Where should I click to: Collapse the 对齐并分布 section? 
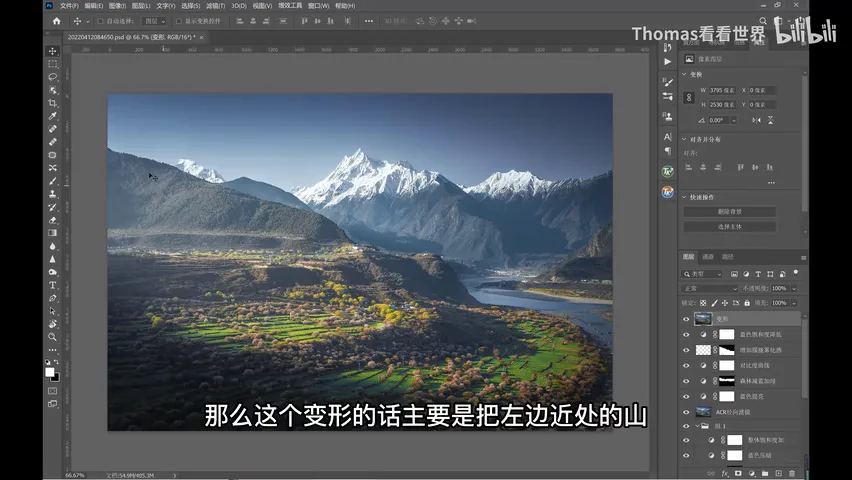pyautogui.click(x=685, y=139)
